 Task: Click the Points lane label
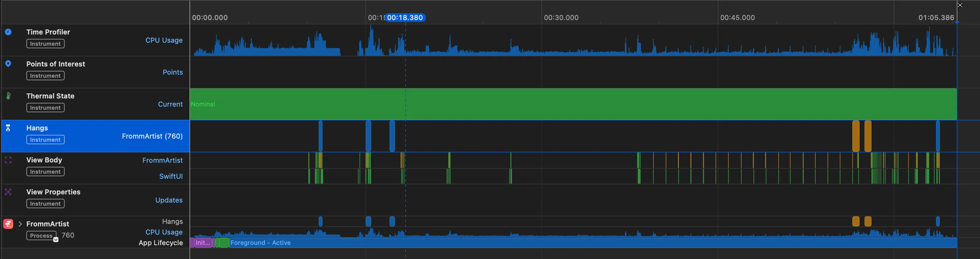pos(173,72)
